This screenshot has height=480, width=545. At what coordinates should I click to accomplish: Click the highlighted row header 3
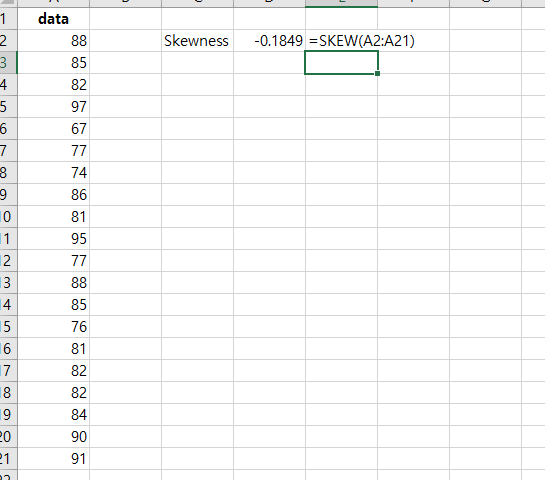(8, 63)
